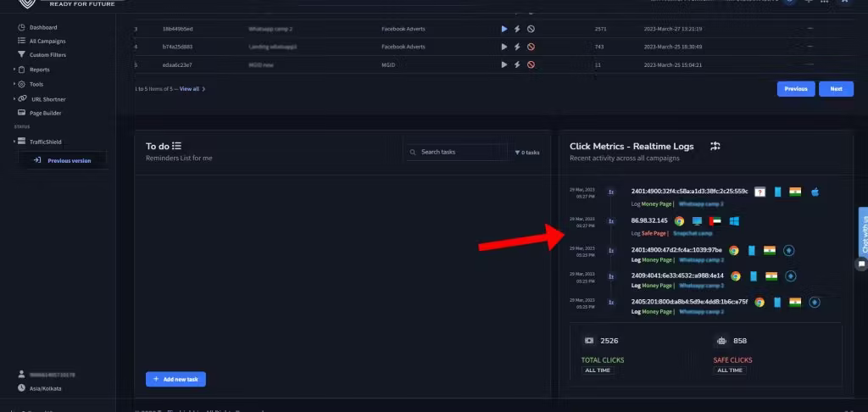Click ALL TIME badge under Total Clicks

click(x=598, y=370)
